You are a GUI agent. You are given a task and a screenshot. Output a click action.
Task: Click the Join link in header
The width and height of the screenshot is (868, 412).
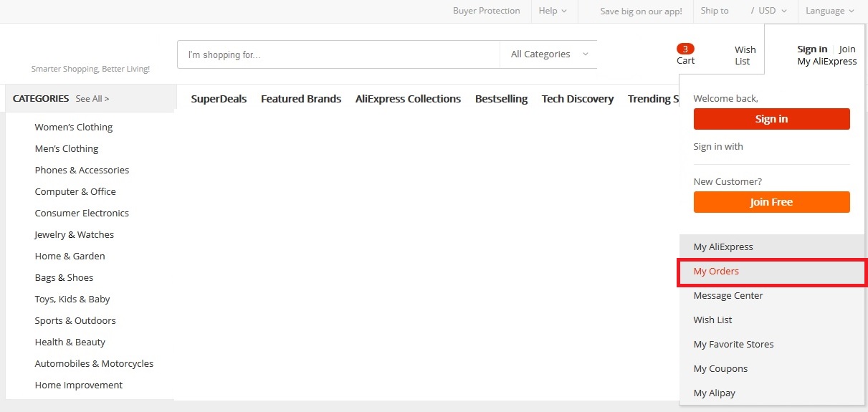(x=847, y=49)
